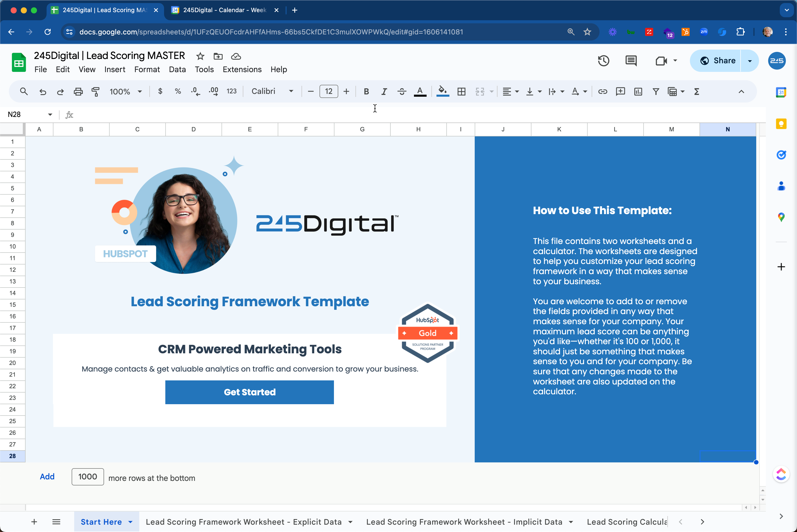Open the File menu
The width and height of the screenshot is (797, 532).
pyautogui.click(x=41, y=70)
